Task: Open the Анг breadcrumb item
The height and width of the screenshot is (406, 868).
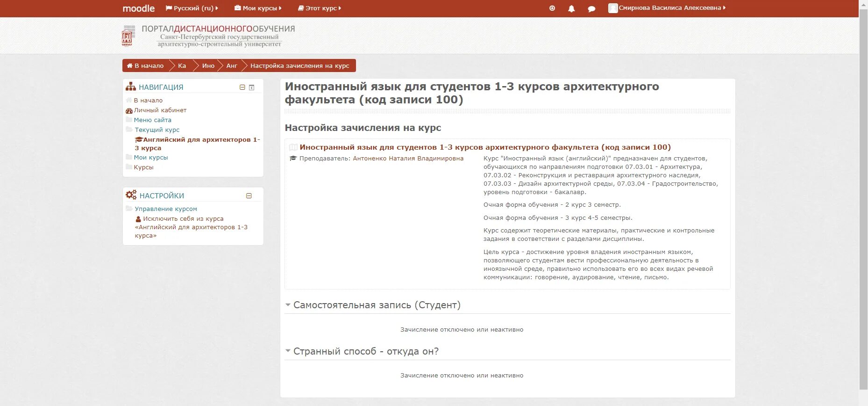Action: (x=232, y=65)
